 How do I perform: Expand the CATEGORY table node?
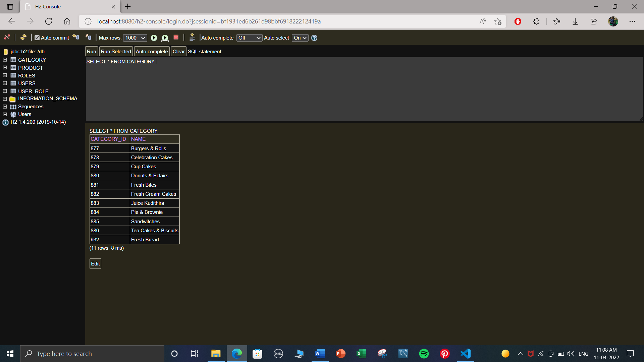pyautogui.click(x=5, y=60)
